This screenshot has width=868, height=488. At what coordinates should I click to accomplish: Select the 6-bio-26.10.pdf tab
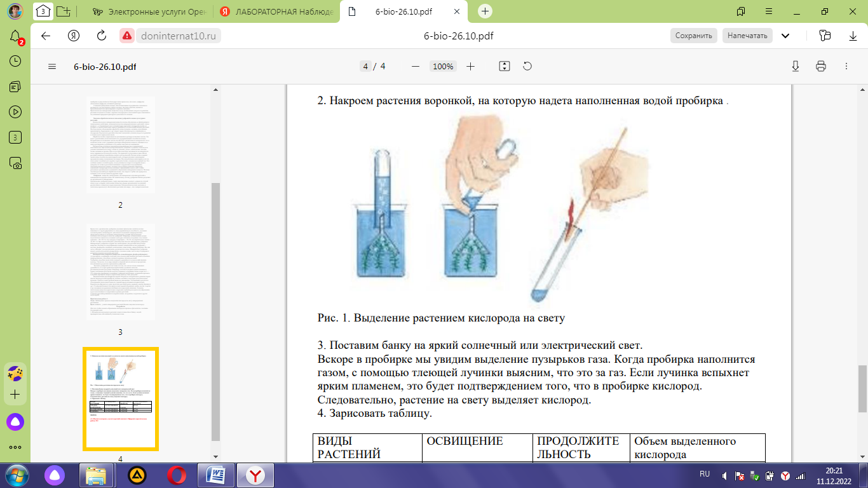point(405,11)
